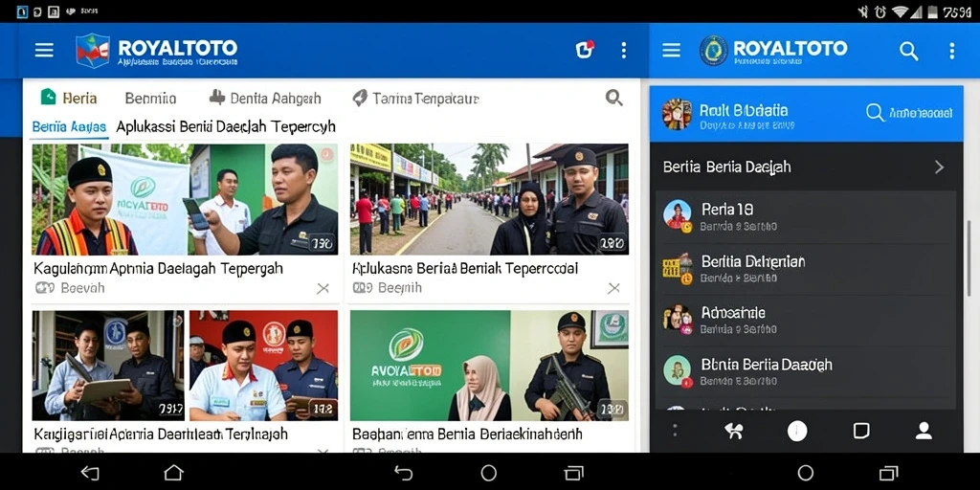Click the search field in blue banner
The image size is (980, 490).
[x=909, y=113]
